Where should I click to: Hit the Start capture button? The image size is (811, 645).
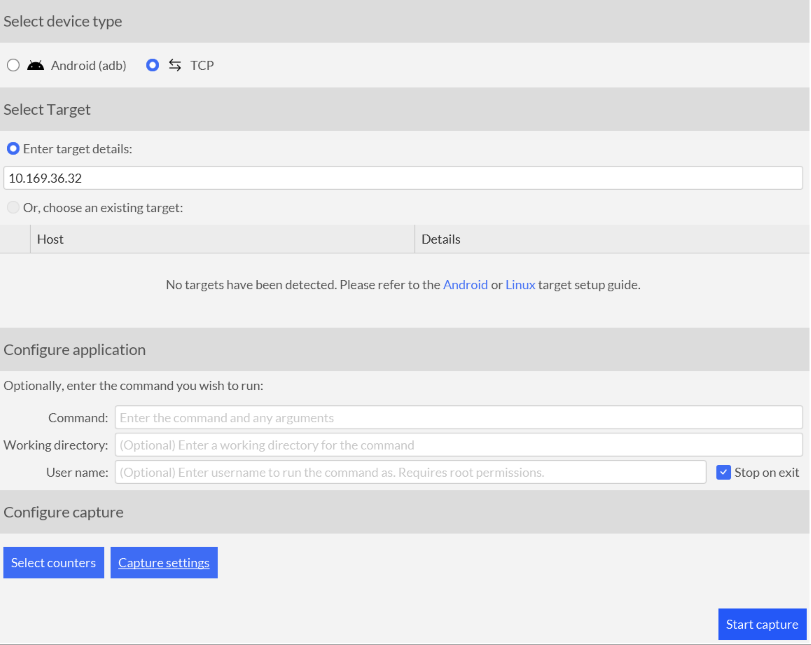[762, 624]
